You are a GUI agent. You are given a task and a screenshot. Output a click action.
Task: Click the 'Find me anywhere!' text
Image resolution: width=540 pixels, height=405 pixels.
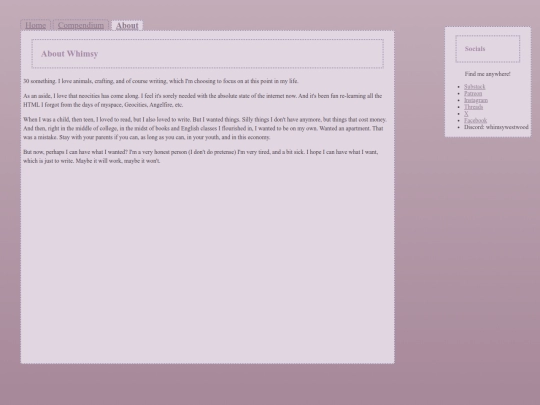[487, 74]
